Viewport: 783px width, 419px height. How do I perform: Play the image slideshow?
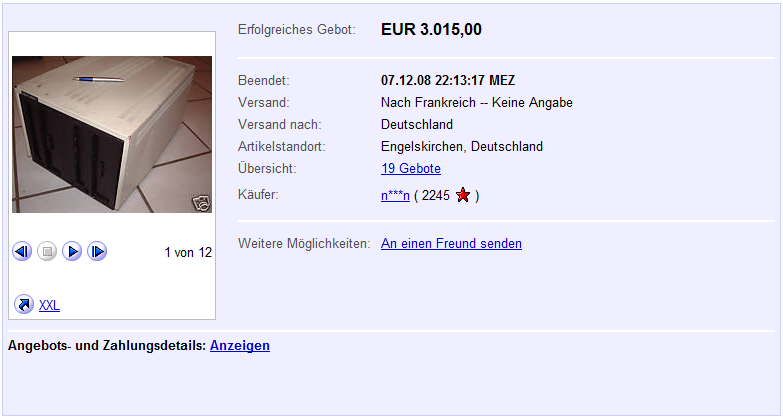[72, 251]
